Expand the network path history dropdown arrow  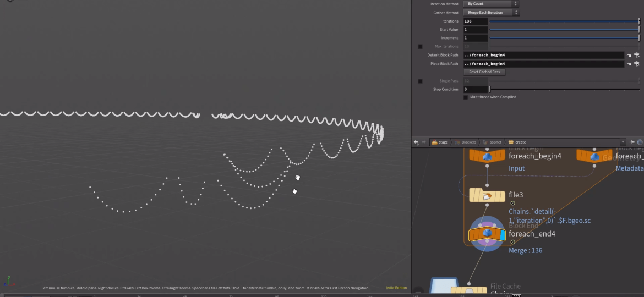click(623, 142)
